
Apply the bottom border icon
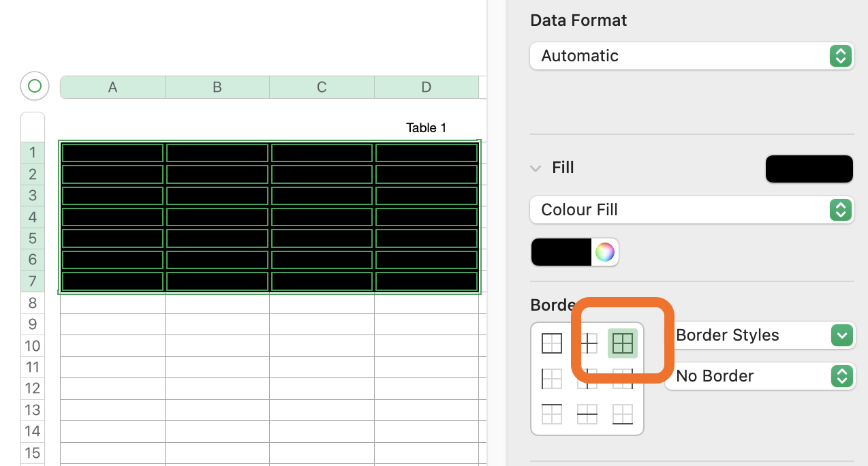pos(623,414)
